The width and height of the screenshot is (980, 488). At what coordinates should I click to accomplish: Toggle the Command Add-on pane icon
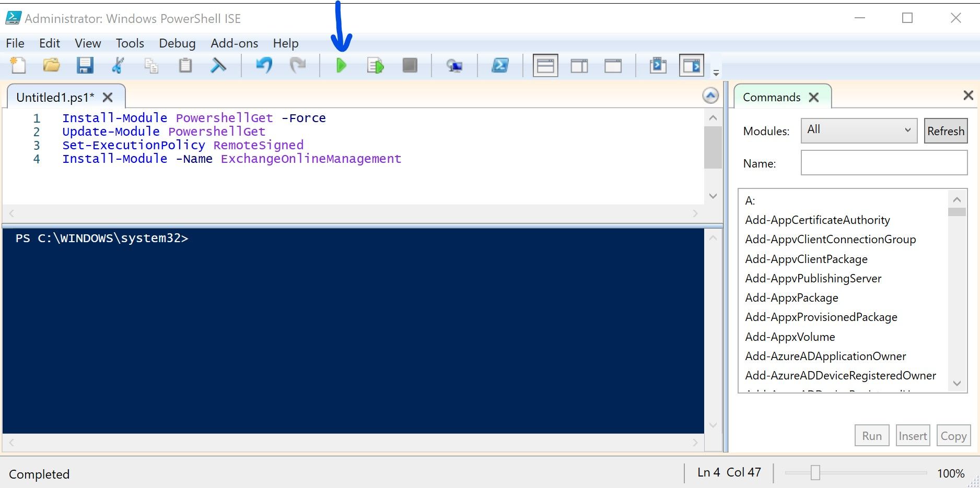pos(692,66)
